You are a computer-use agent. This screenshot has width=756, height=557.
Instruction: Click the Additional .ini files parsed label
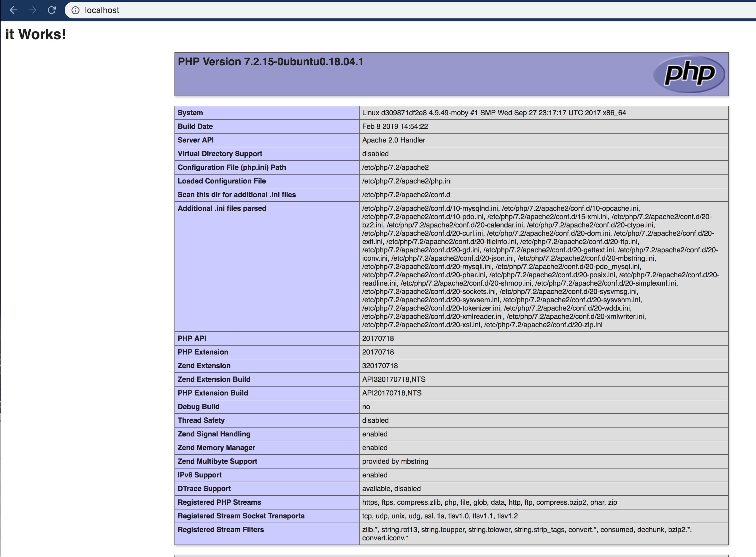pyautogui.click(x=222, y=208)
